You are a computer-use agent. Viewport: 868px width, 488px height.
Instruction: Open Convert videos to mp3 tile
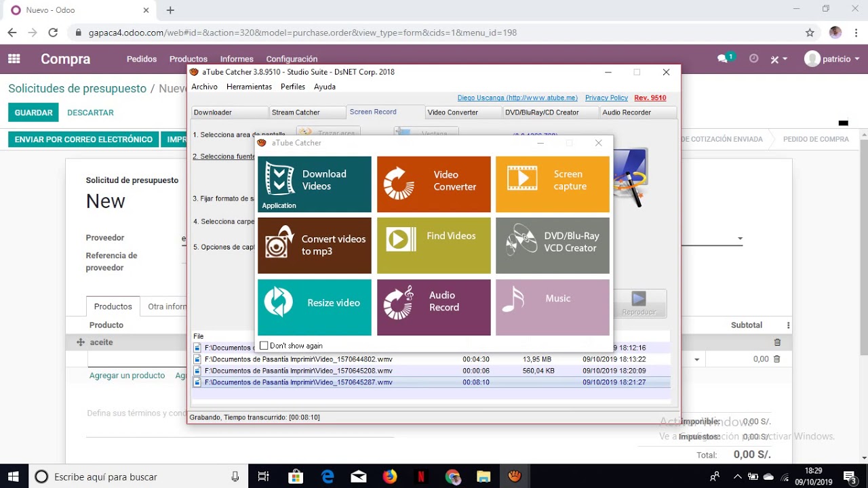pyautogui.click(x=315, y=245)
